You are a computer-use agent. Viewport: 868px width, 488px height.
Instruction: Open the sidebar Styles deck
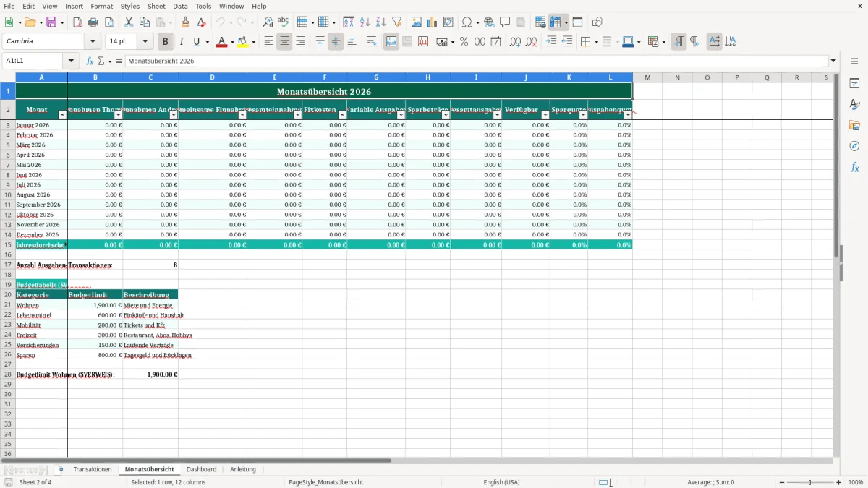(854, 105)
